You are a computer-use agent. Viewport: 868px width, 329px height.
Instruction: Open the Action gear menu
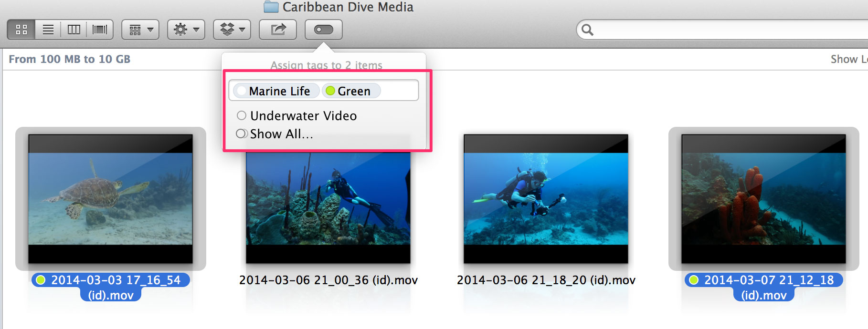186,30
